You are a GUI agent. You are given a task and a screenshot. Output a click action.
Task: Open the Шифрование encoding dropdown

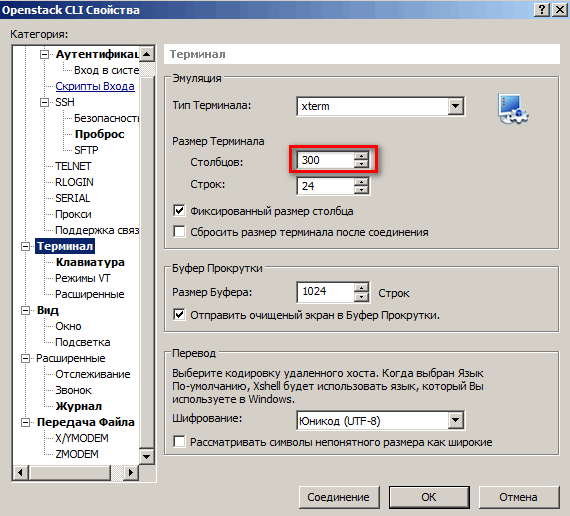click(x=455, y=421)
